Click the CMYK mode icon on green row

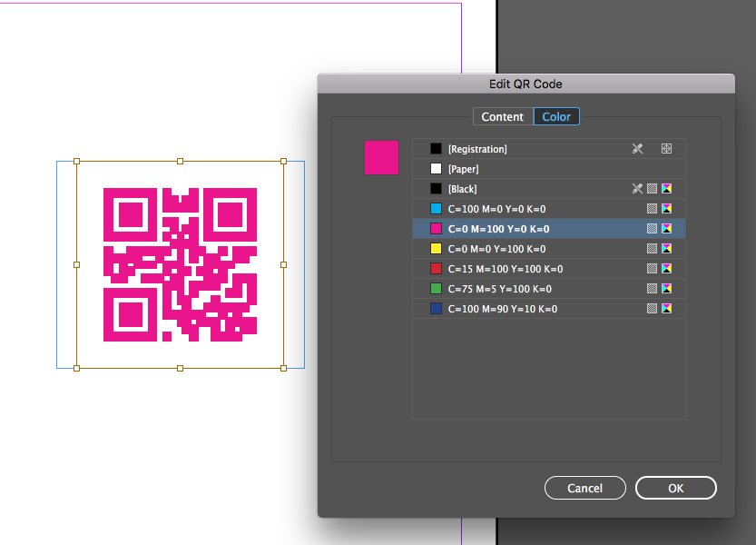pyautogui.click(x=667, y=289)
